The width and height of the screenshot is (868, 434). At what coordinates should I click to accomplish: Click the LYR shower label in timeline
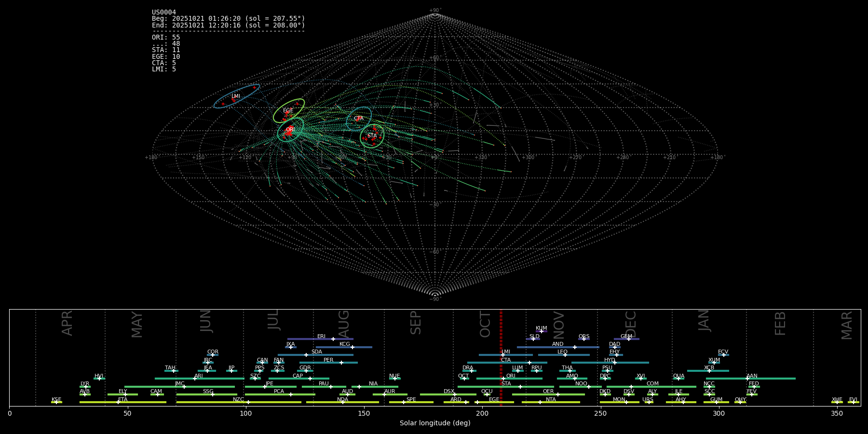click(x=85, y=384)
